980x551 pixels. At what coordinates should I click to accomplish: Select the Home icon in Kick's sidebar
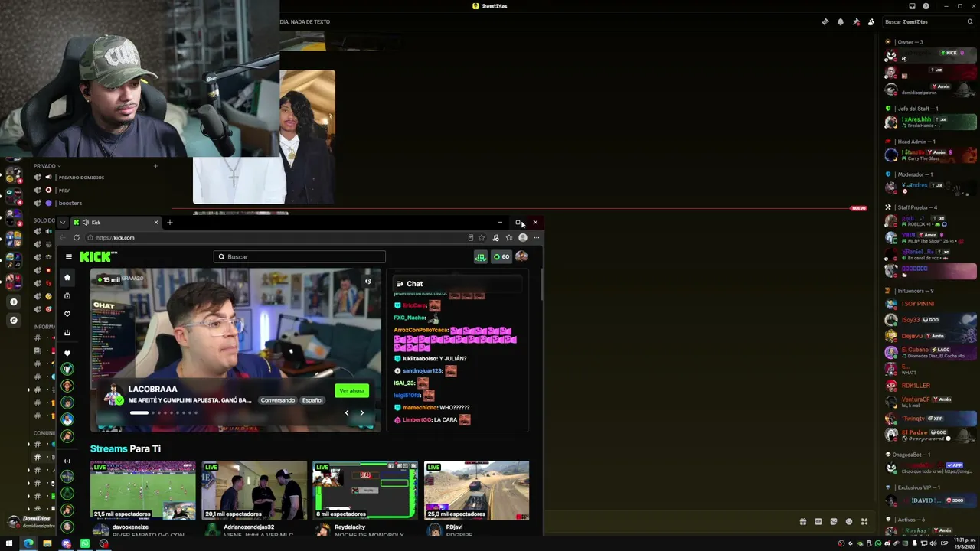point(67,278)
